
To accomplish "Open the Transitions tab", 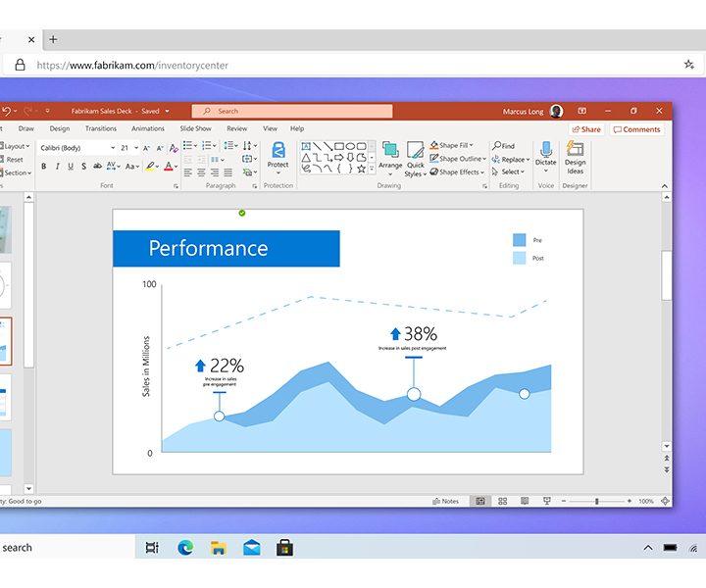I will [101, 128].
